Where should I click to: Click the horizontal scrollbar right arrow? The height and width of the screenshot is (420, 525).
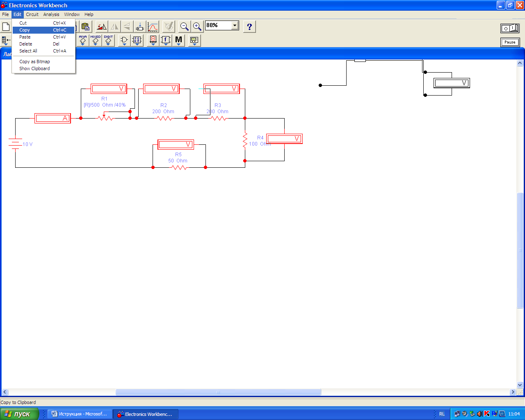pos(513,392)
